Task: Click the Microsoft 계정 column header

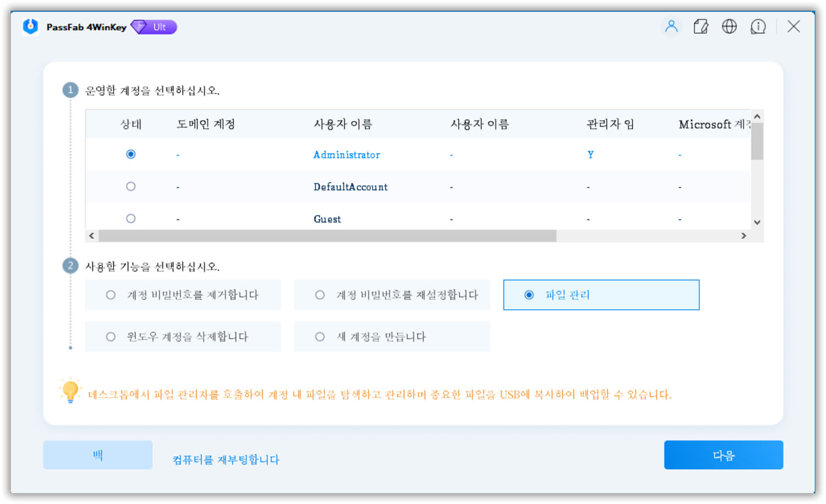Action: pos(712,124)
